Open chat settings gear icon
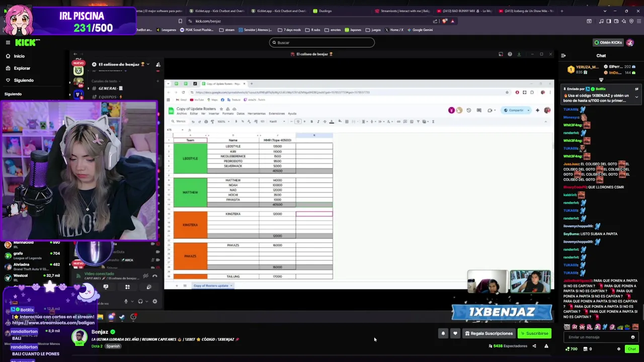The width and height of the screenshot is (644, 362). click(x=619, y=349)
